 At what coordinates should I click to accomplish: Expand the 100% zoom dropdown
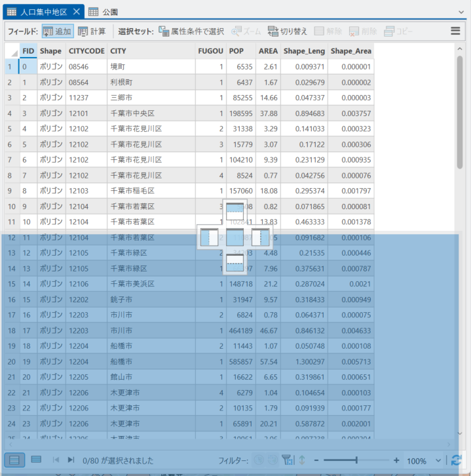[435, 461]
